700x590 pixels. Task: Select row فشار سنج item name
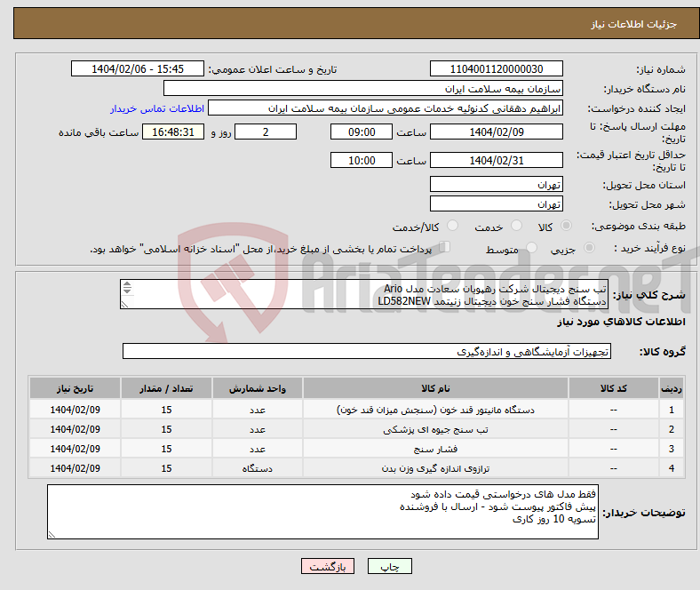pos(435,449)
